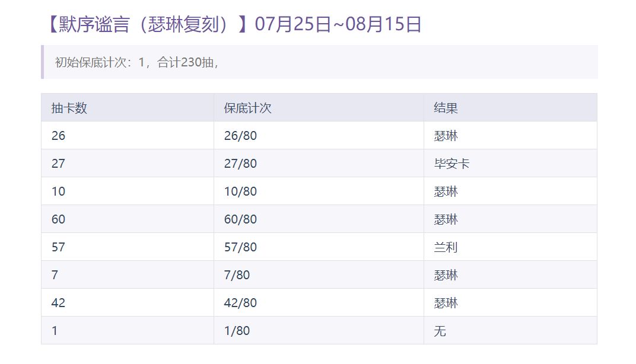The height and width of the screenshot is (364, 636).
Task: Click the 毕安卡 result cell
Action: (x=510, y=164)
